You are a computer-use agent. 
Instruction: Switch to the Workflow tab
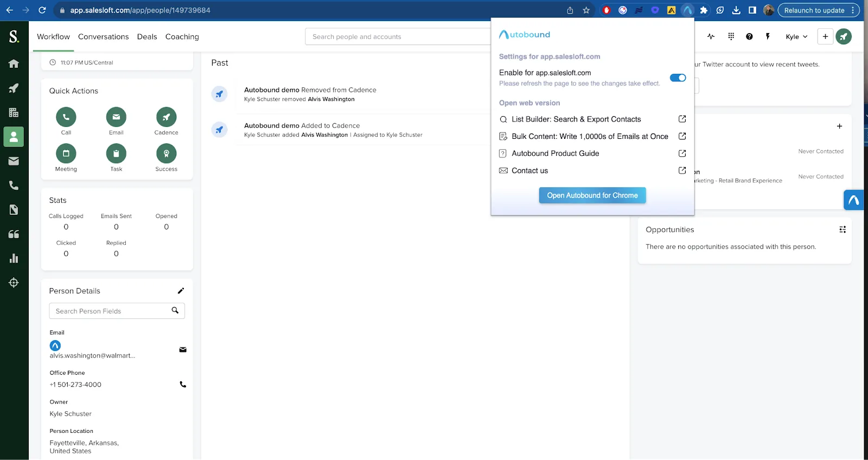(53, 36)
